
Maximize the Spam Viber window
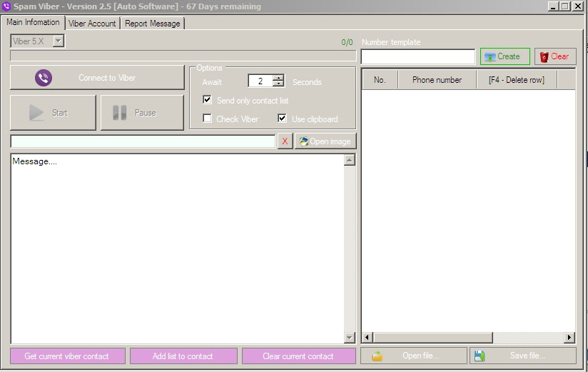pos(564,6)
